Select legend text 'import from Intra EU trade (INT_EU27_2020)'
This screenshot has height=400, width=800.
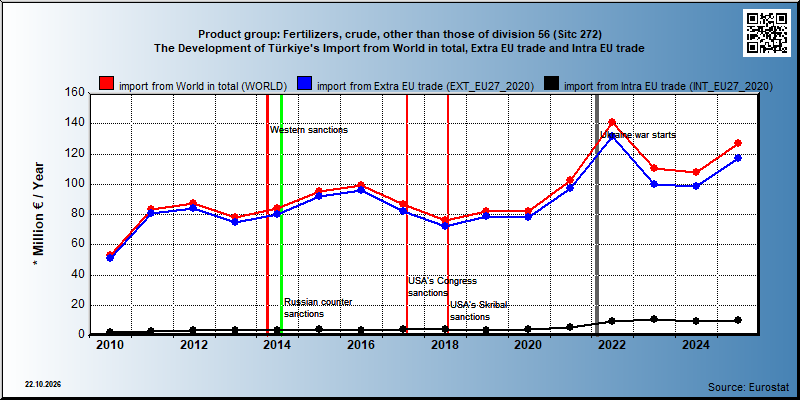pyautogui.click(x=668, y=86)
